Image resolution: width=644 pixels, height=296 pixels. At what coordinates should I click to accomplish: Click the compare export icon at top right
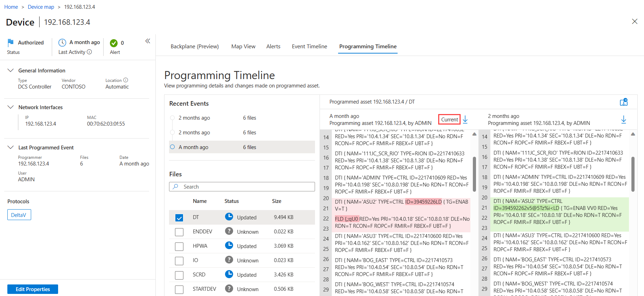tap(624, 102)
